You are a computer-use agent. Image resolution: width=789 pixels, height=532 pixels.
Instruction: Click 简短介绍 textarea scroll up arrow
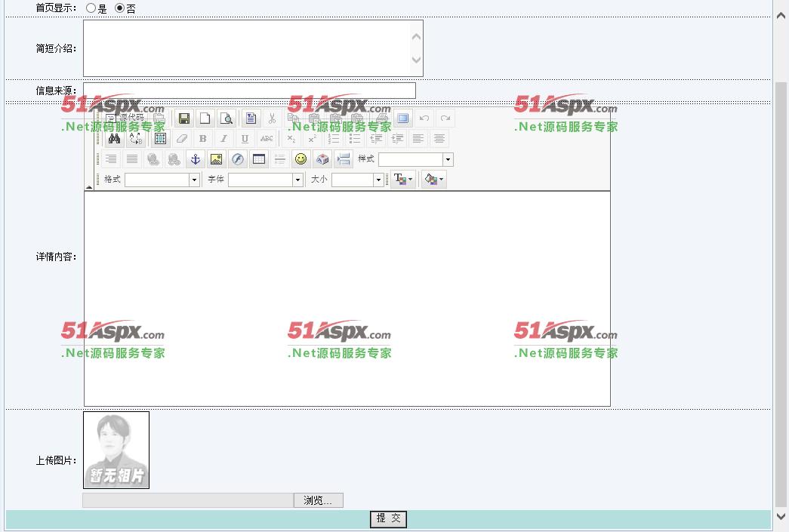[417, 37]
